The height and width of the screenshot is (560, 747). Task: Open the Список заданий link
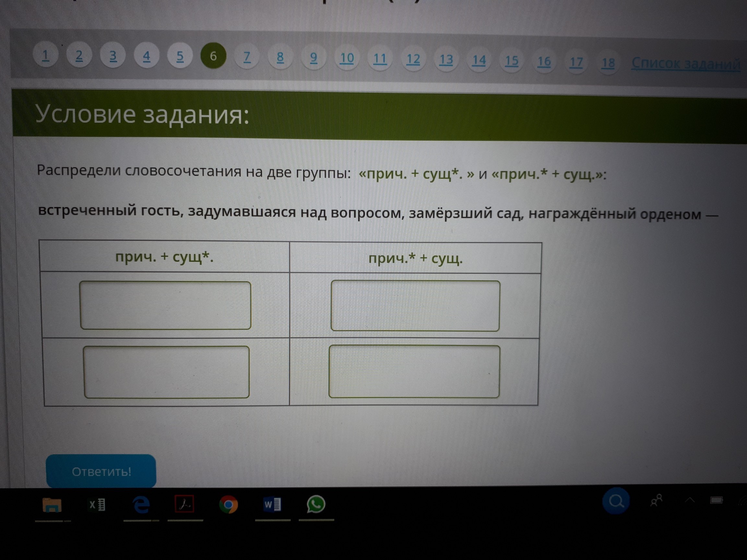[x=685, y=64]
